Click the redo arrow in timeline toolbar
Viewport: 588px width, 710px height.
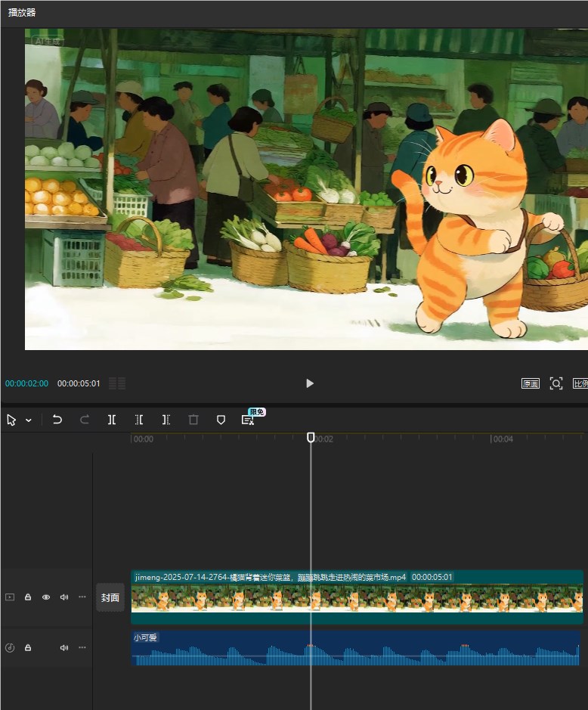(85, 420)
